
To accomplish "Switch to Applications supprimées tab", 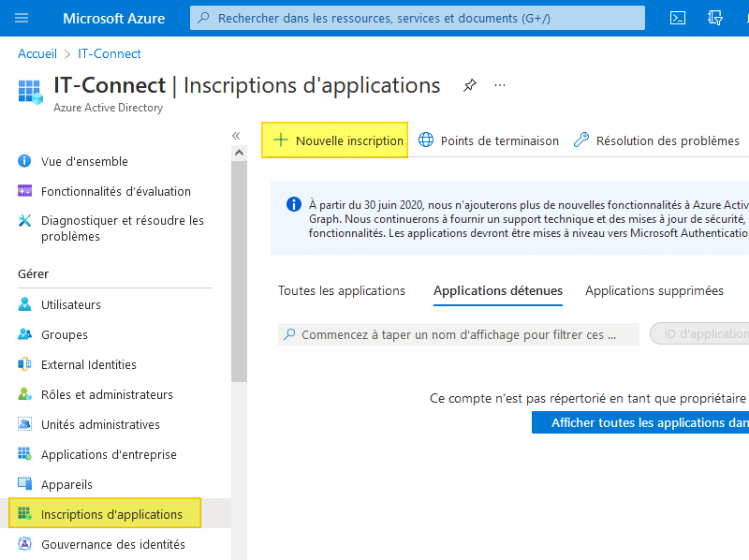I will [x=654, y=290].
